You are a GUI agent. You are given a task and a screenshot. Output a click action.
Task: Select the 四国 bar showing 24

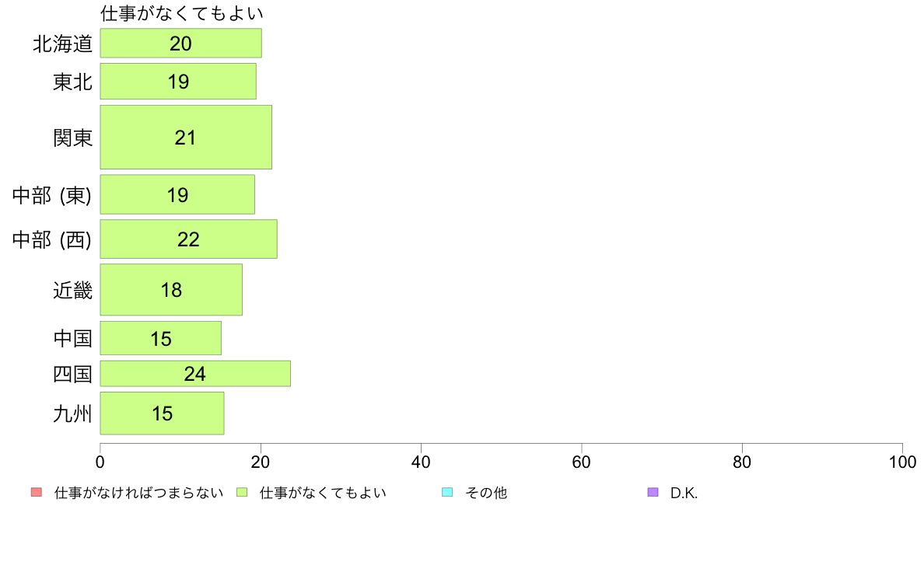pyautogui.click(x=195, y=374)
